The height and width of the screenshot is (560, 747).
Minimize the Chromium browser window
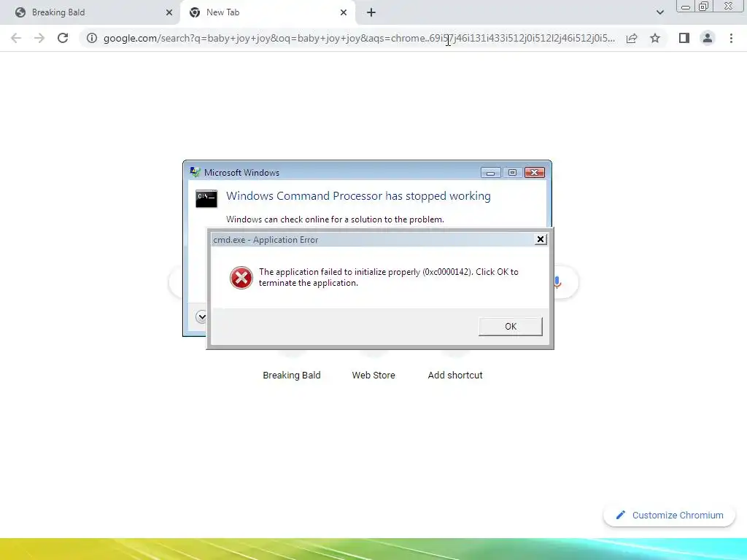click(x=686, y=7)
